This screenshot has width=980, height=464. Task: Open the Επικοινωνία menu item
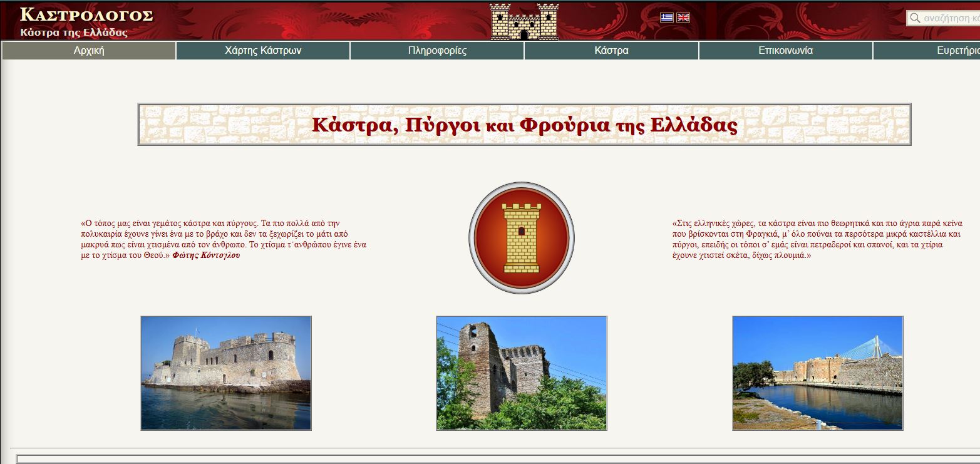coord(785,51)
